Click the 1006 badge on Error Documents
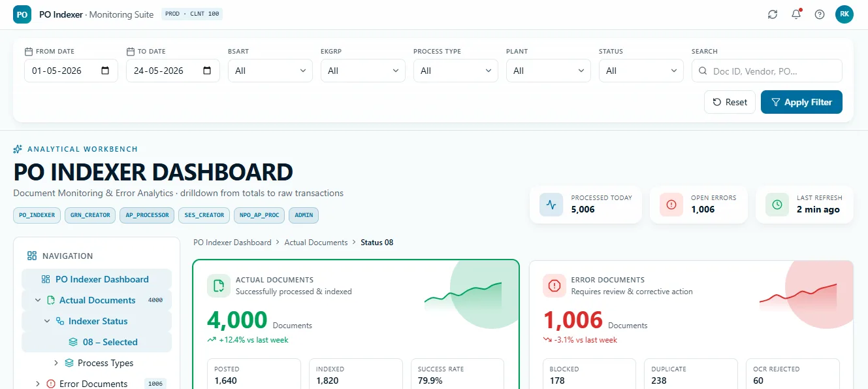Screen dimensions: 868x389 pyautogui.click(x=155, y=384)
